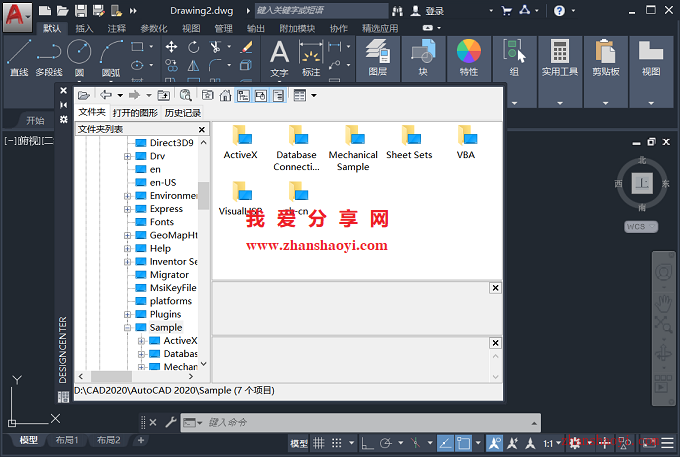Viewport: 680px width, 457px height.
Task: Select the Circle (圆) tool
Action: [79, 58]
